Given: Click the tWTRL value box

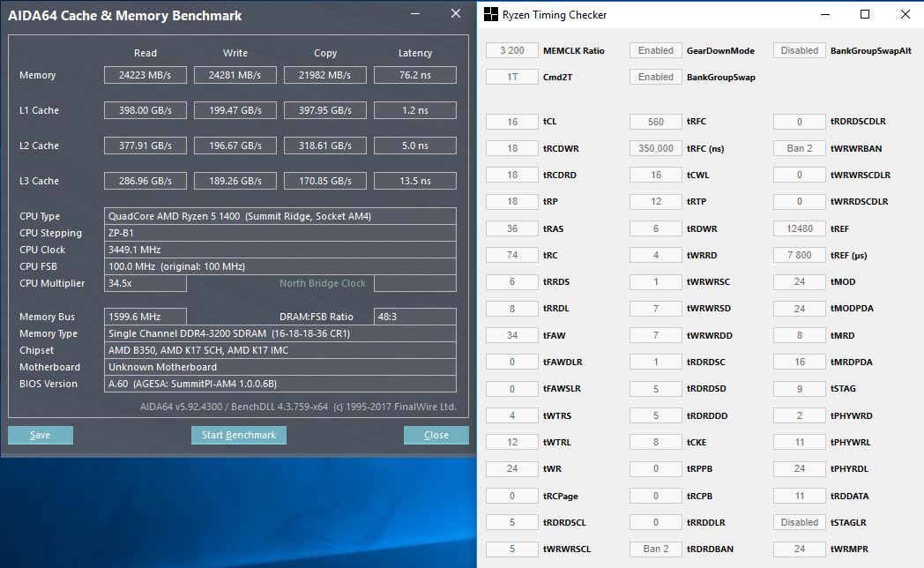Looking at the screenshot, I should pyautogui.click(x=512, y=442).
